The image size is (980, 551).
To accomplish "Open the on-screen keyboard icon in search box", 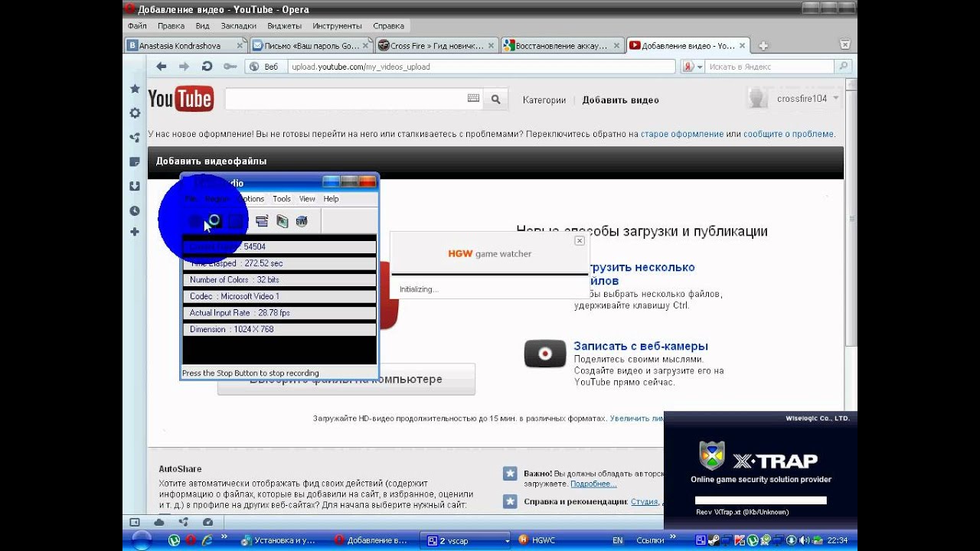I will pyautogui.click(x=473, y=99).
